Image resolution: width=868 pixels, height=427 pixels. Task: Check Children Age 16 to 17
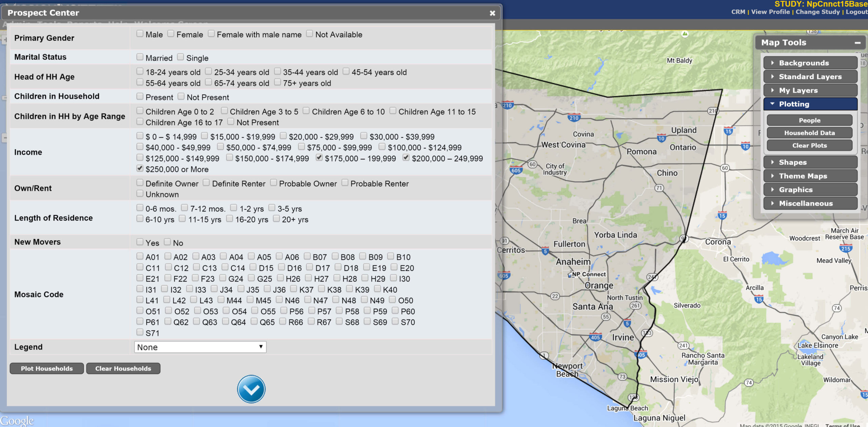click(x=140, y=121)
